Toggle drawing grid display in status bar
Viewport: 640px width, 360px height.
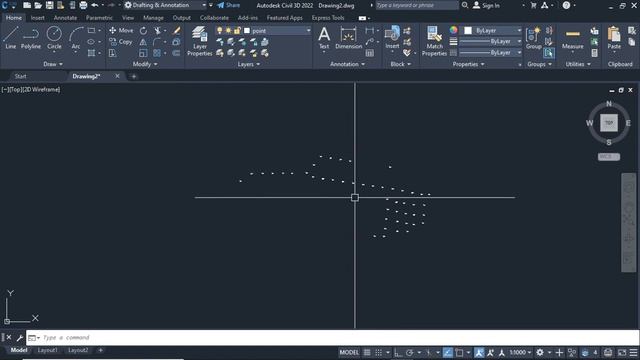(367, 353)
